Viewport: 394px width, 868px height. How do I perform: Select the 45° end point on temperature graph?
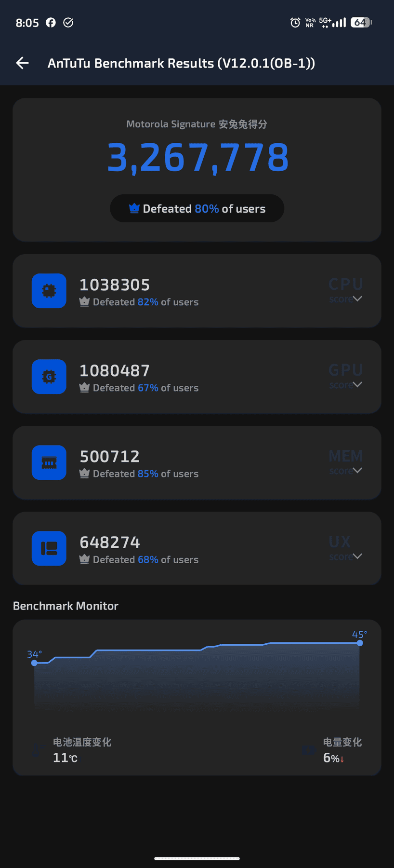tap(360, 643)
